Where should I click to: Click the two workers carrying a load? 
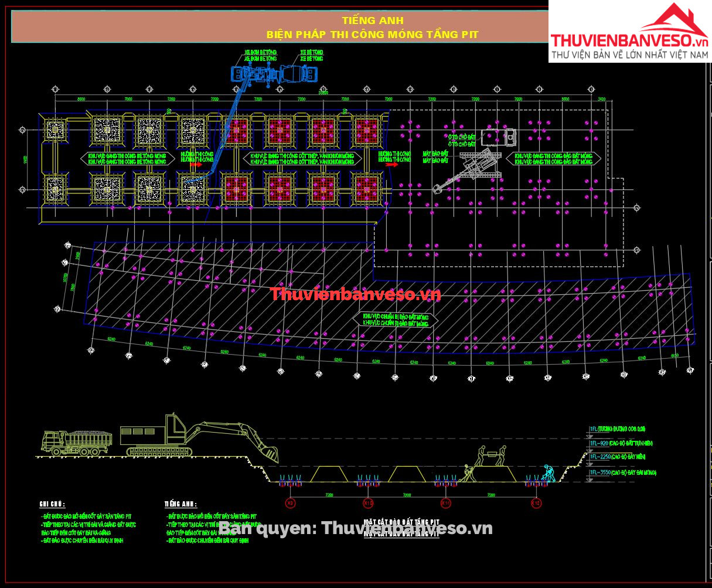point(491,456)
